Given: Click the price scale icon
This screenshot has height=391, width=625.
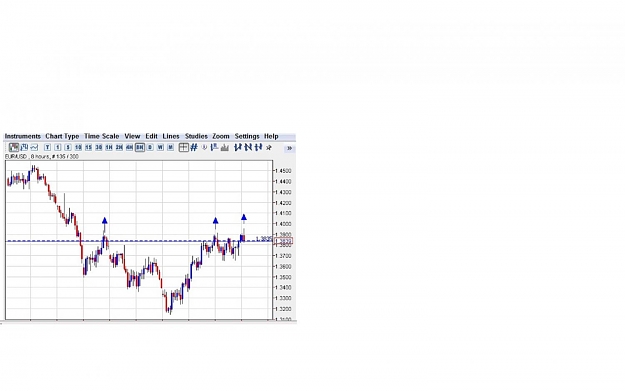Looking at the screenshot, I should point(214,147).
